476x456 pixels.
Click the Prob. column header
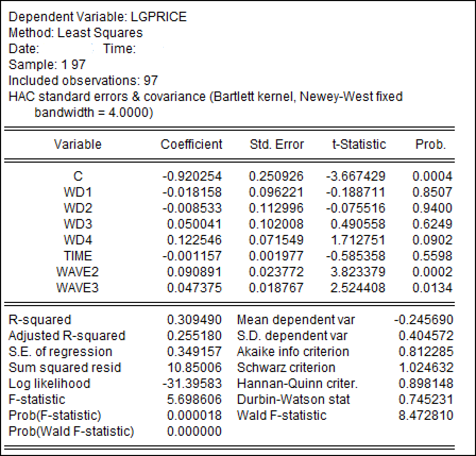coord(430,145)
